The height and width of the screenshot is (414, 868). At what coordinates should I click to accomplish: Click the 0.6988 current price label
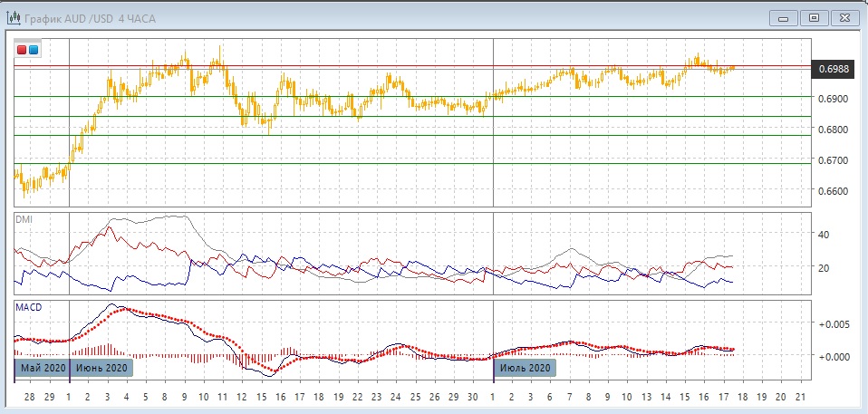click(x=833, y=69)
